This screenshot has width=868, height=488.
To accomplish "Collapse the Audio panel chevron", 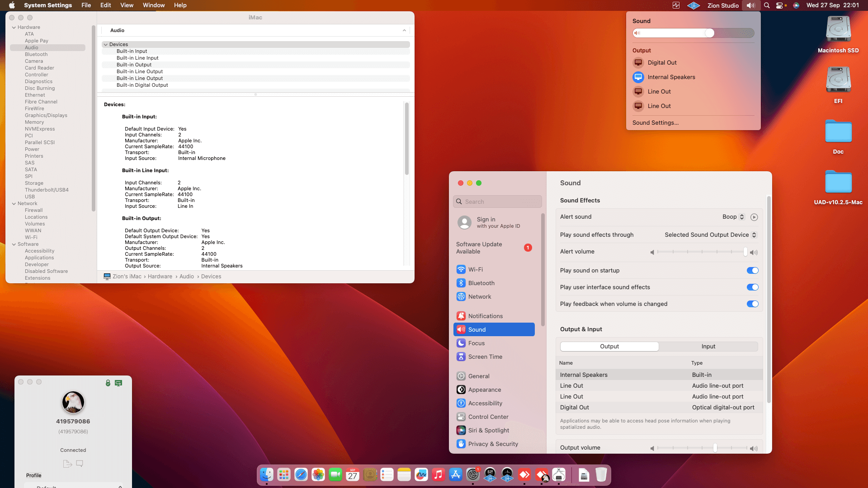I will (x=404, y=31).
